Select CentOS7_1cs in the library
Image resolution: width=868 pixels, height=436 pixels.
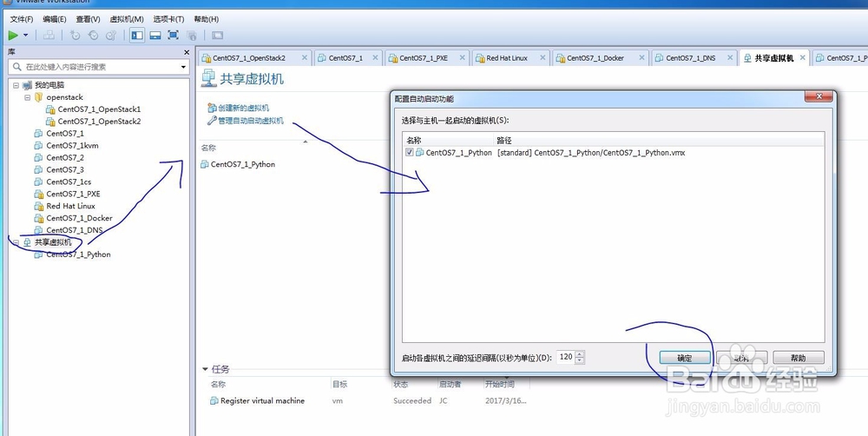pyautogui.click(x=69, y=182)
